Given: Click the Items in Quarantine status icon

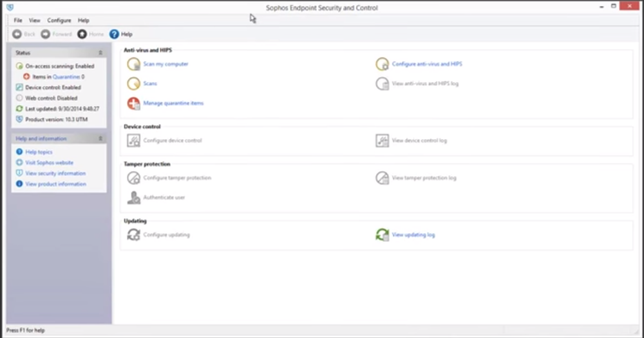Looking at the screenshot, I should [26, 77].
